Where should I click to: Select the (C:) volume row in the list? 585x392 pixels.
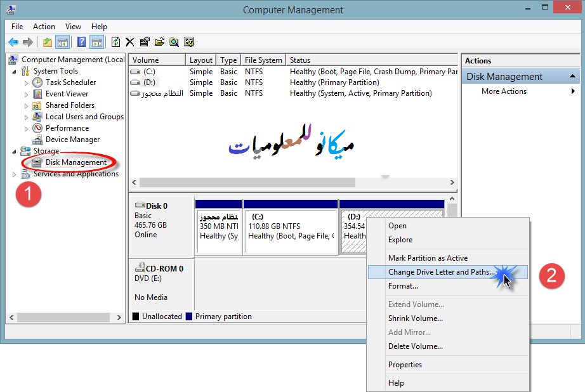pyautogui.click(x=293, y=72)
